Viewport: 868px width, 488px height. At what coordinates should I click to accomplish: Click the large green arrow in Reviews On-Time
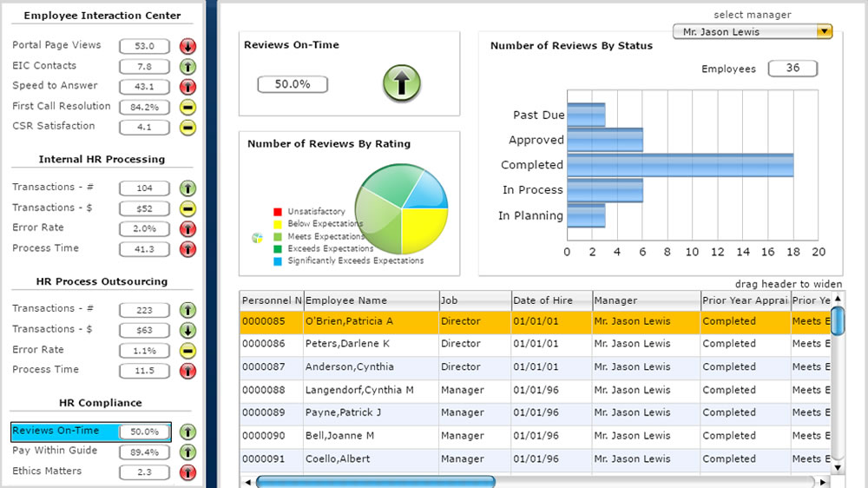coord(402,83)
